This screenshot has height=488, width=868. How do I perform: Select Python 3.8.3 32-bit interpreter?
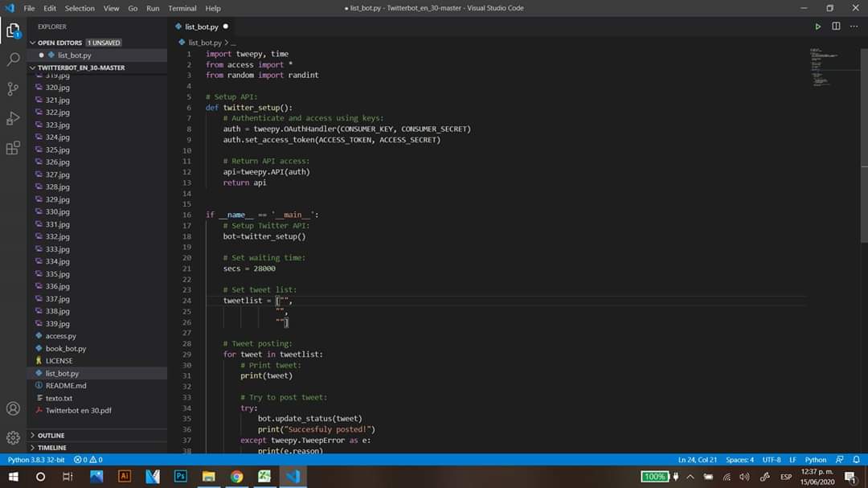[36, 460]
